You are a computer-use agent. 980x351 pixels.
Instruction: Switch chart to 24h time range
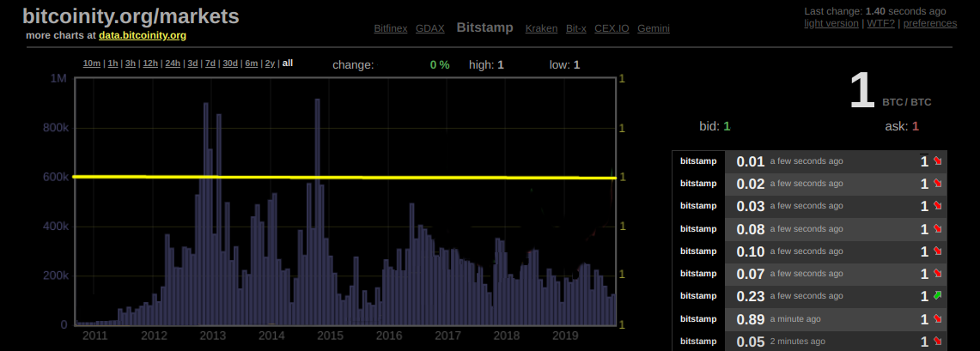173,64
